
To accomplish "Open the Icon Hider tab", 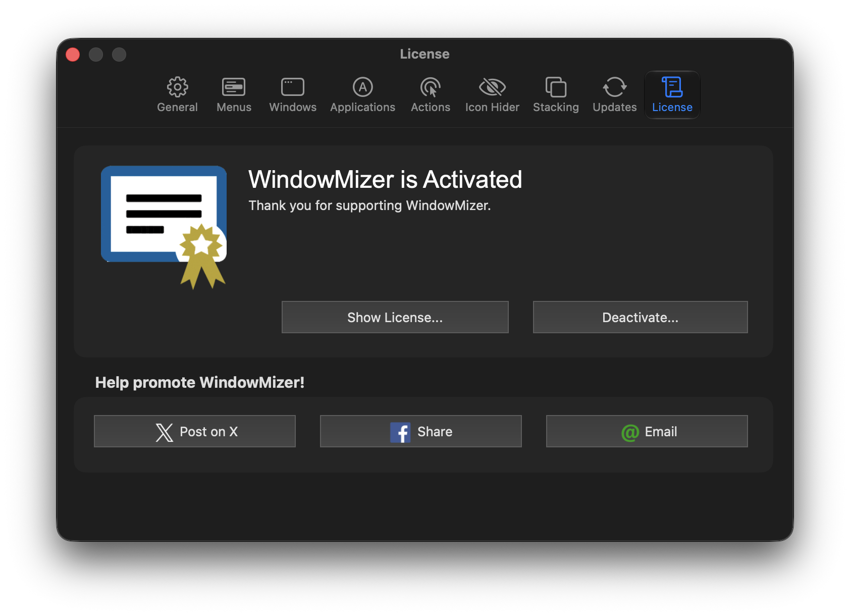I will point(492,95).
